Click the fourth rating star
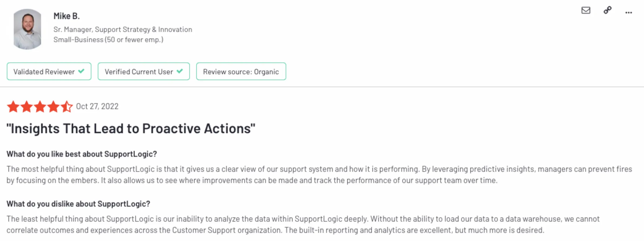The image size is (644, 252). [53, 106]
